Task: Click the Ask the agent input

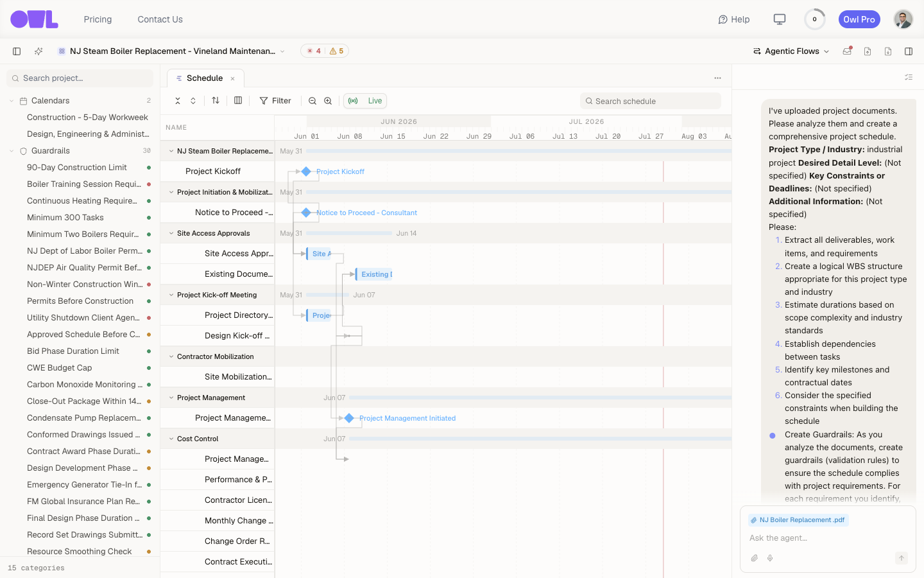Action: coord(828,538)
